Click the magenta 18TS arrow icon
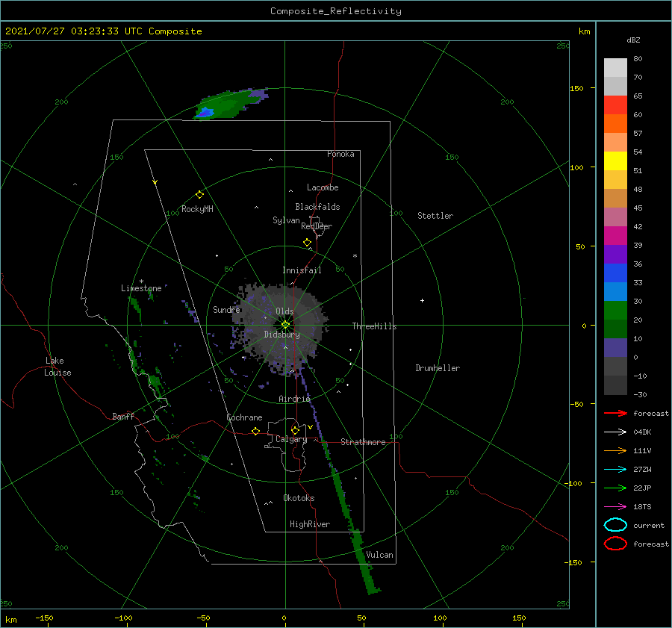The width and height of the screenshot is (672, 628). (x=615, y=507)
